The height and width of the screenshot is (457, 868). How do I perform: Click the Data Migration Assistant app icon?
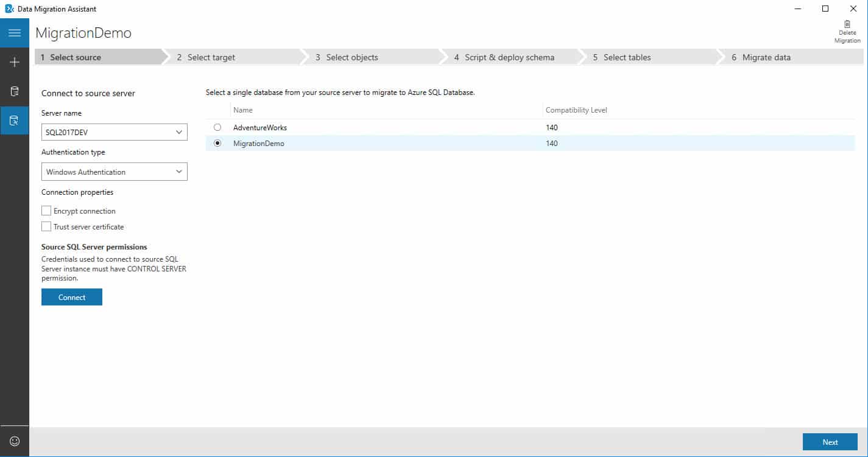pyautogui.click(x=9, y=9)
